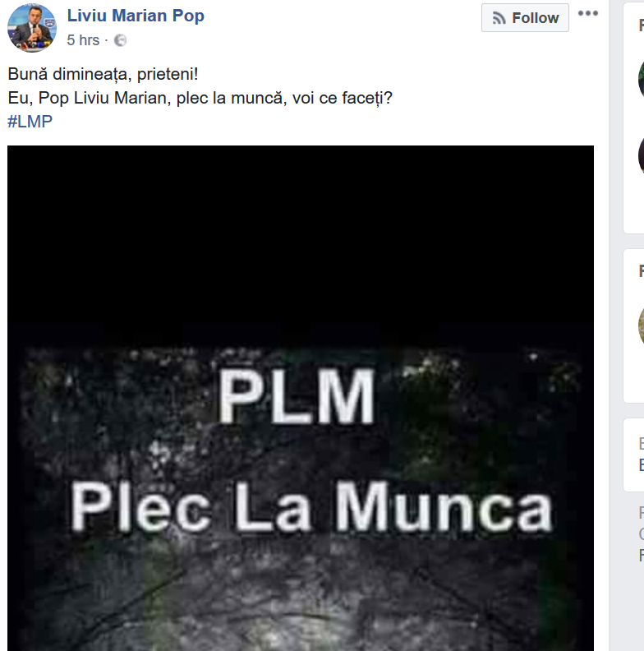Open Liviu Marian Pop's profile picture

coord(32,28)
